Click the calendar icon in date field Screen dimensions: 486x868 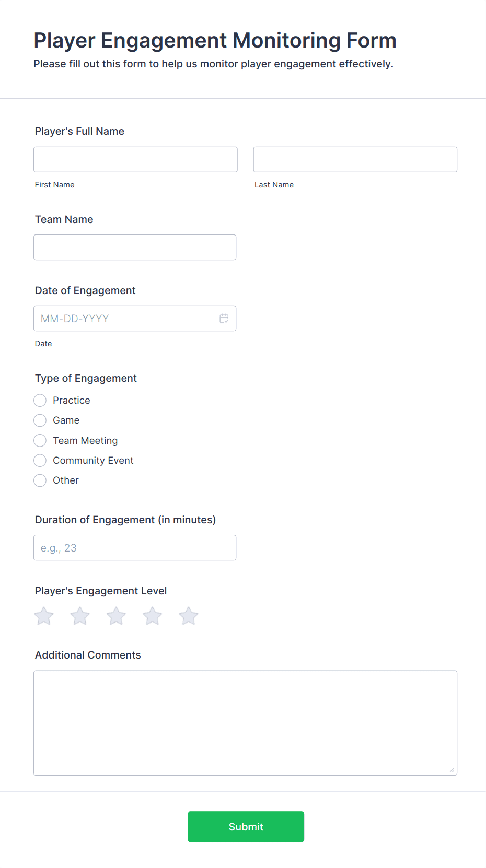click(x=224, y=319)
